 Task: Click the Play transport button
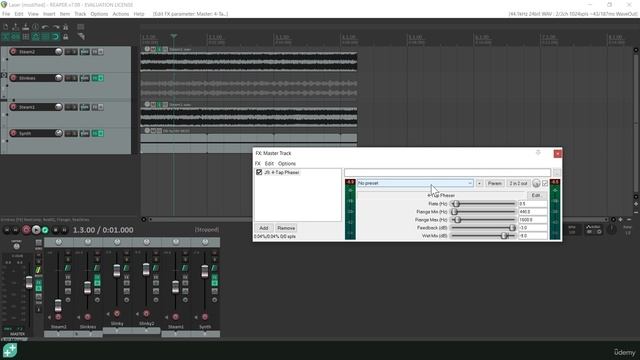36,230
